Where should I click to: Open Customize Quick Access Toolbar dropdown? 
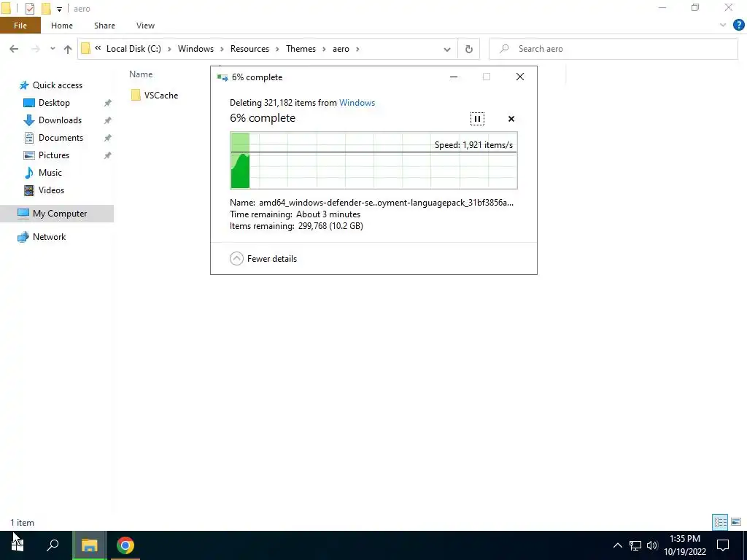coord(59,9)
